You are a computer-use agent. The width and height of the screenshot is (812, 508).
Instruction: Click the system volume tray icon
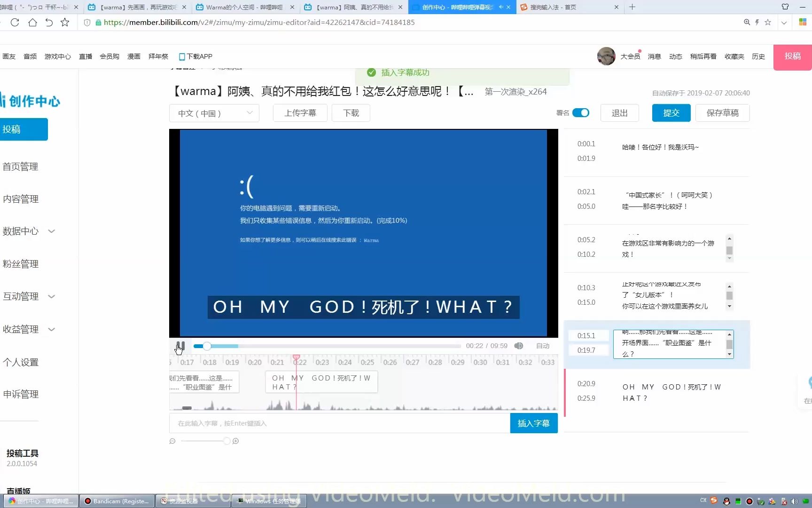(x=795, y=501)
